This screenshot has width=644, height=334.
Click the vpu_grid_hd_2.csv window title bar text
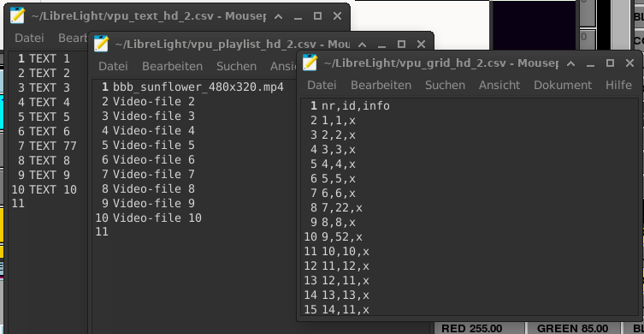pos(440,63)
